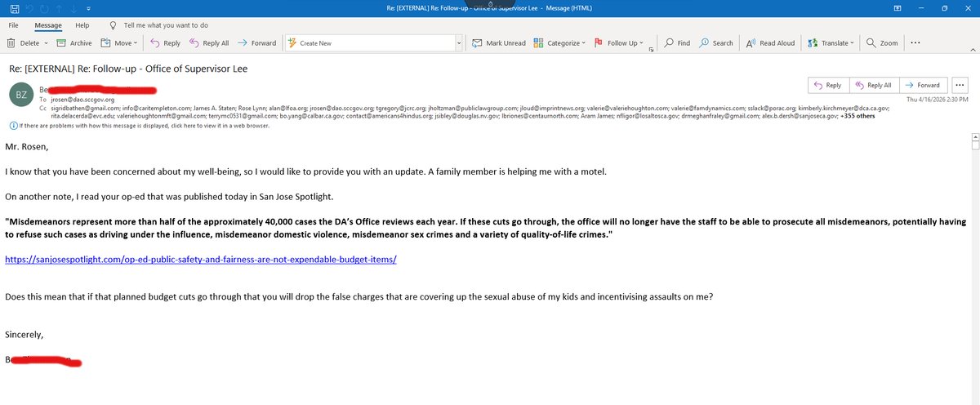The image size is (980, 405).
Task: Open the Help ribbon tab
Action: click(82, 24)
